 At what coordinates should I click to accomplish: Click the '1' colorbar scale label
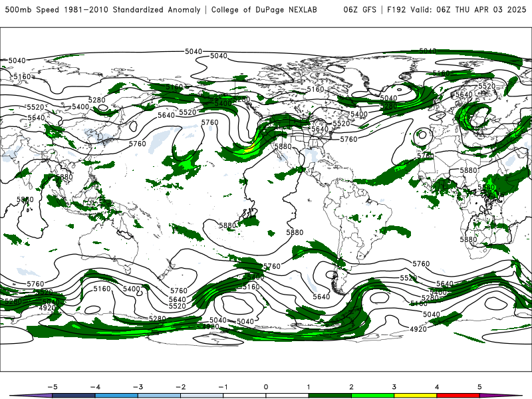click(x=309, y=387)
